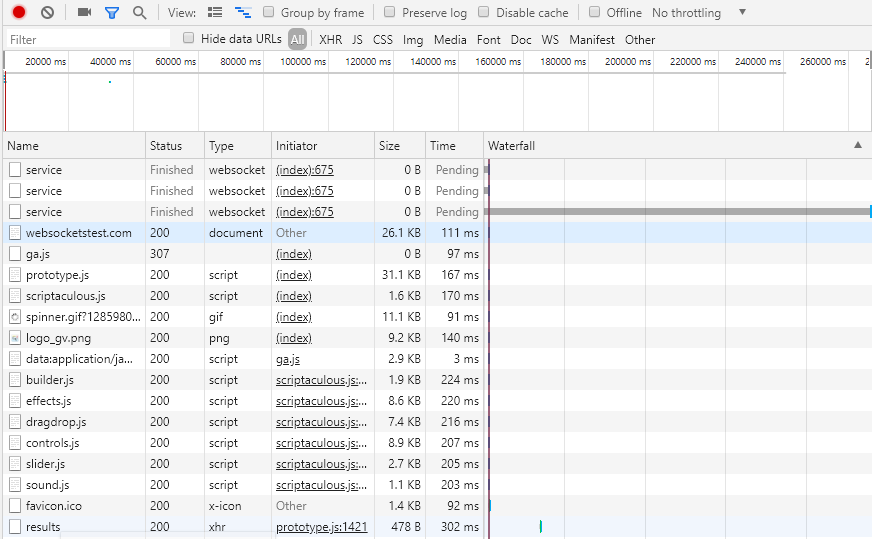
Task: Toggle the overview waterfall view icon
Action: pos(242,12)
